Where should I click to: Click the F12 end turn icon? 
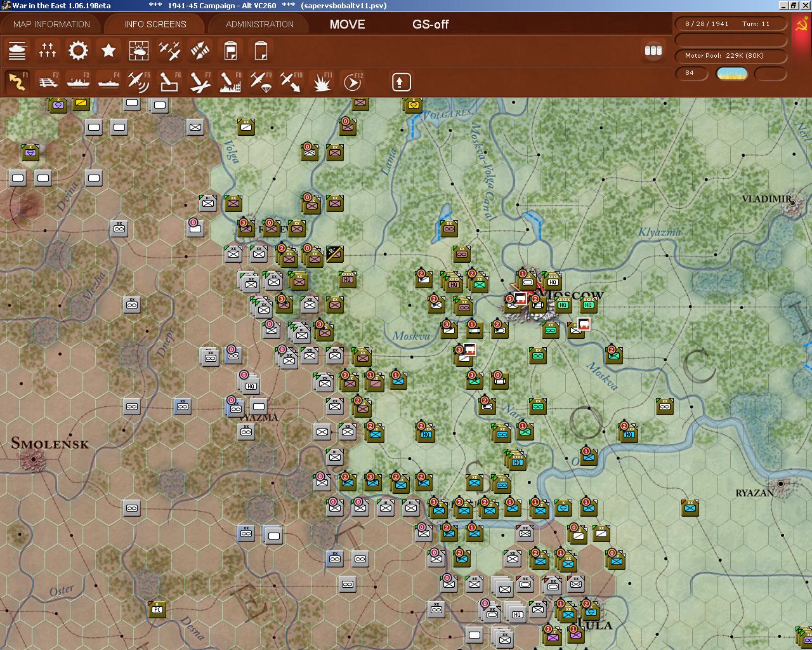[352, 82]
